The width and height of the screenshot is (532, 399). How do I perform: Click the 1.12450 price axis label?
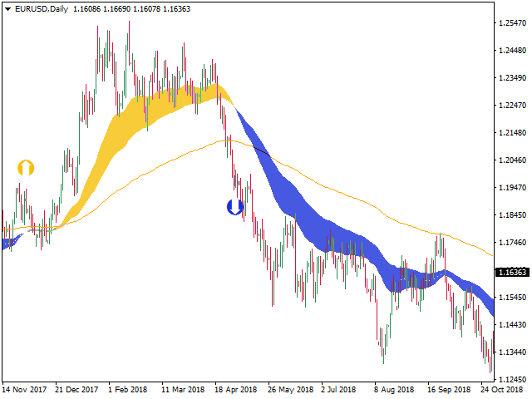(x=512, y=379)
